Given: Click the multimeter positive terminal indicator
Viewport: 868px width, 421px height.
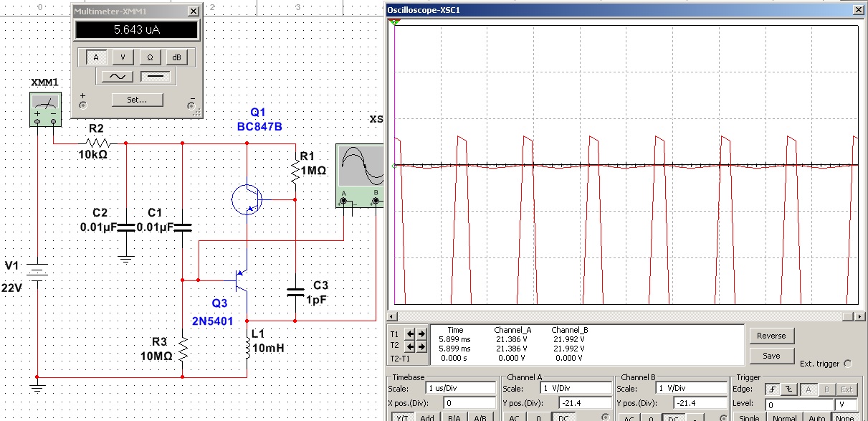Looking at the screenshot, I should click(x=83, y=104).
